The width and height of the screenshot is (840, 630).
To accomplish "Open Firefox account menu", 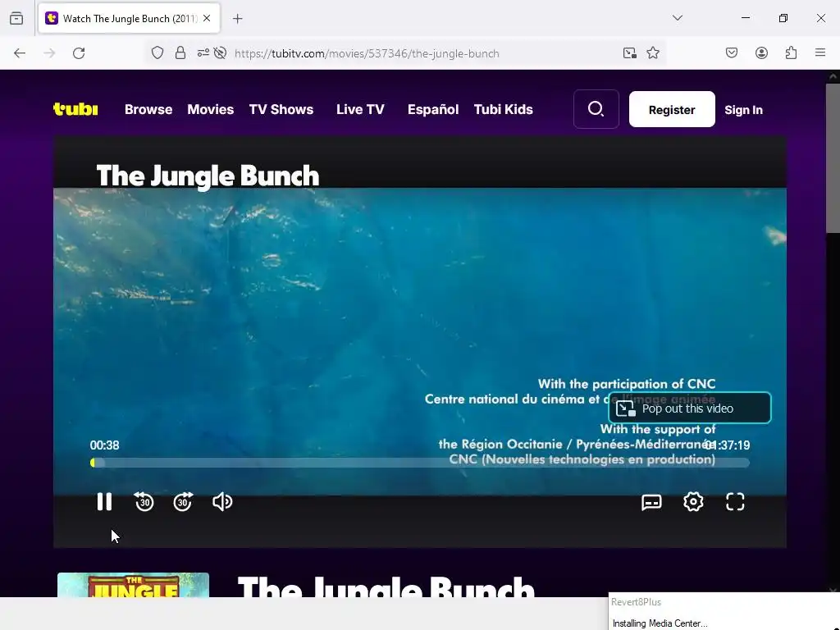I will coord(761,53).
